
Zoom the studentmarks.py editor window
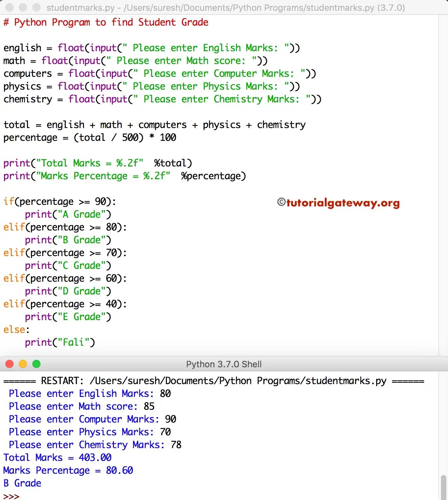(x=36, y=7)
